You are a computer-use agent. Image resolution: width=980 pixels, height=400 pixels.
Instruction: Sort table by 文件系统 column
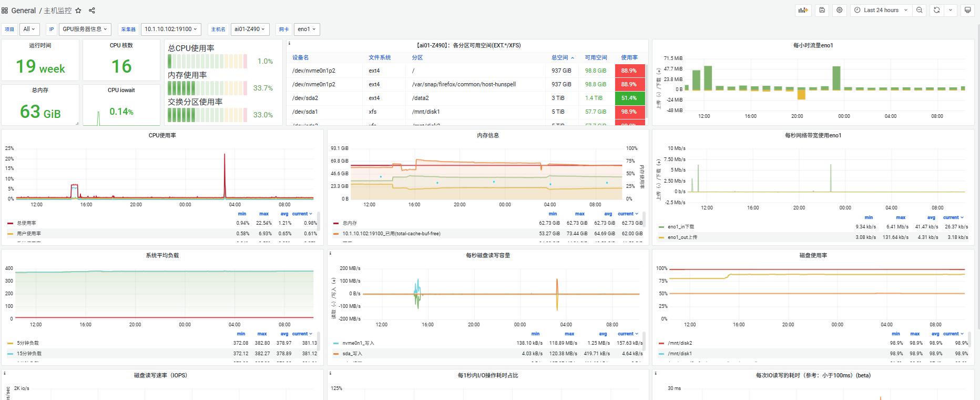(x=380, y=58)
